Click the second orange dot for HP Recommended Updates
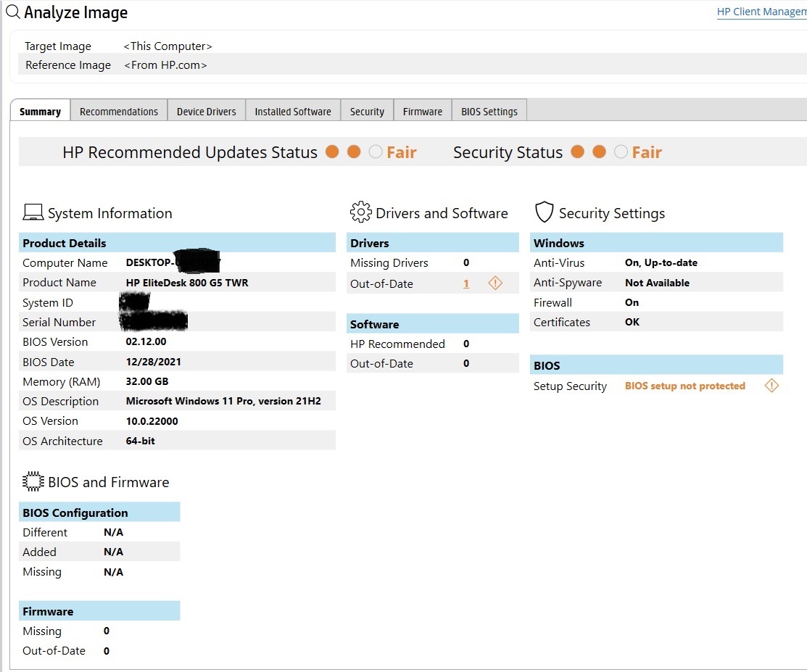This screenshot has width=807, height=672. point(353,152)
